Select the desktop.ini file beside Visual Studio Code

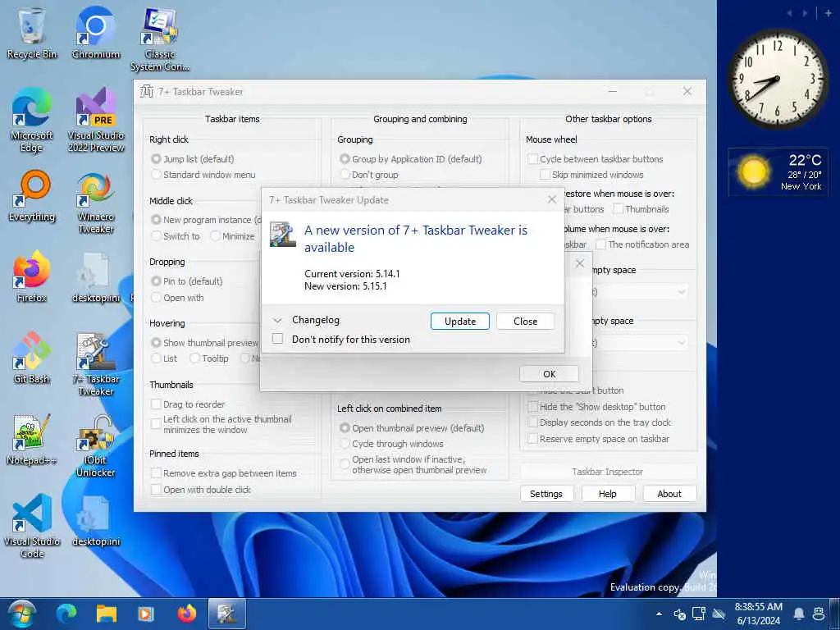pyautogui.click(x=96, y=521)
